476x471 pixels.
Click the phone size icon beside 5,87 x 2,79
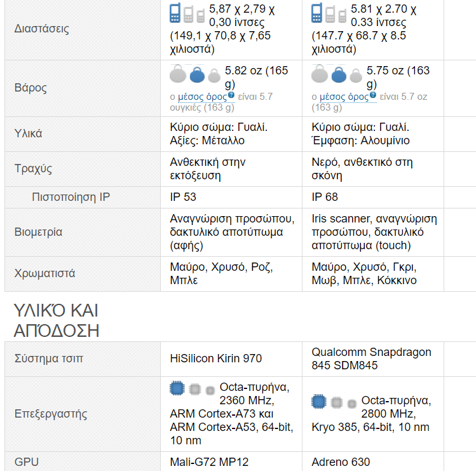click(187, 13)
